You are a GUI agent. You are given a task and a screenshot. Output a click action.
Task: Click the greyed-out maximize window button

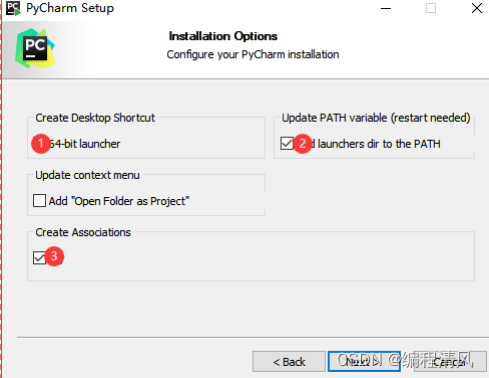click(x=431, y=8)
